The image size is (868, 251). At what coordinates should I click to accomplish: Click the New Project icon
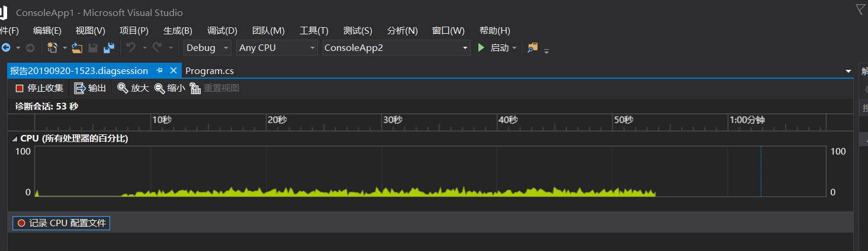pyautogui.click(x=53, y=47)
